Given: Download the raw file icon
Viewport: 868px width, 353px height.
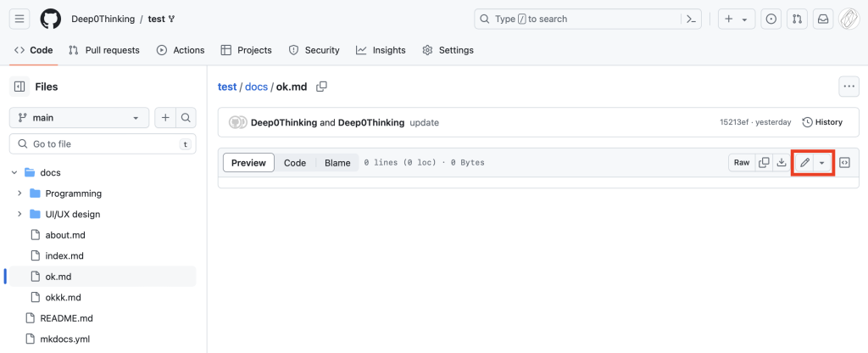Looking at the screenshot, I should point(782,163).
